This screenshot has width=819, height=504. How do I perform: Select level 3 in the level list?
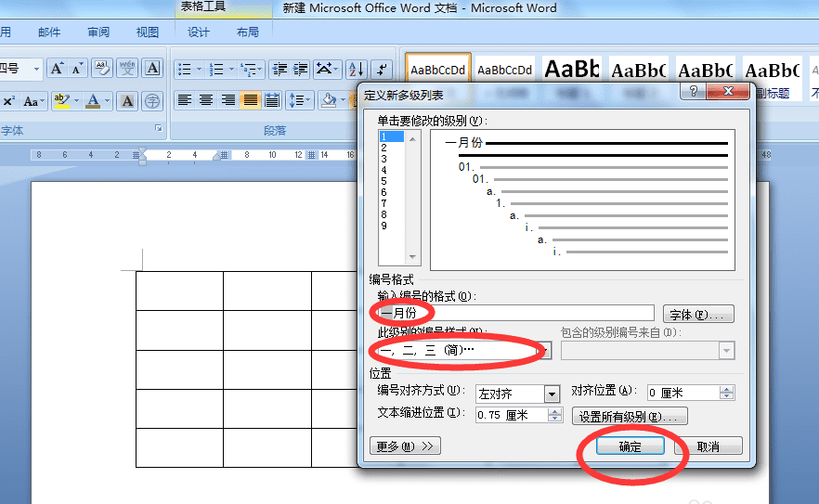click(391, 159)
